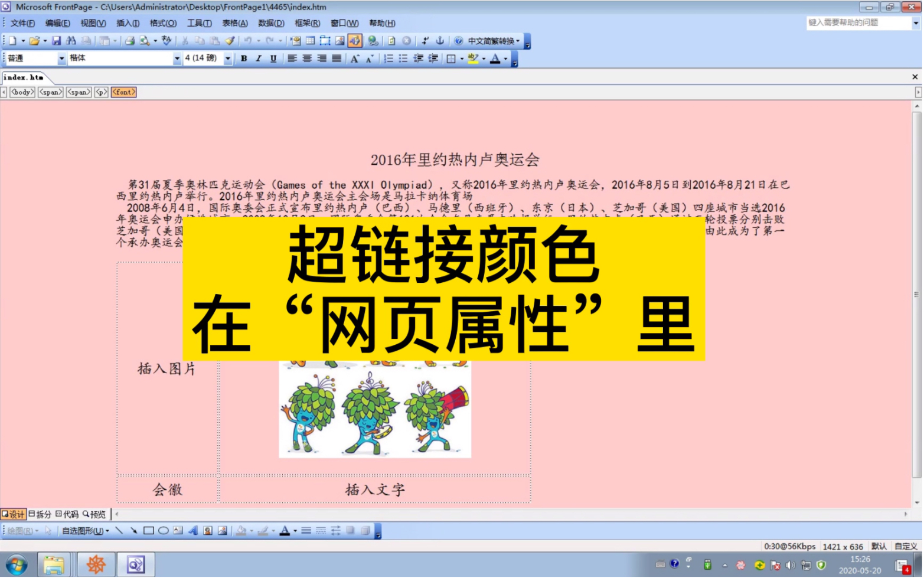Select the Rectangle tool in drawing toolbar

149,531
